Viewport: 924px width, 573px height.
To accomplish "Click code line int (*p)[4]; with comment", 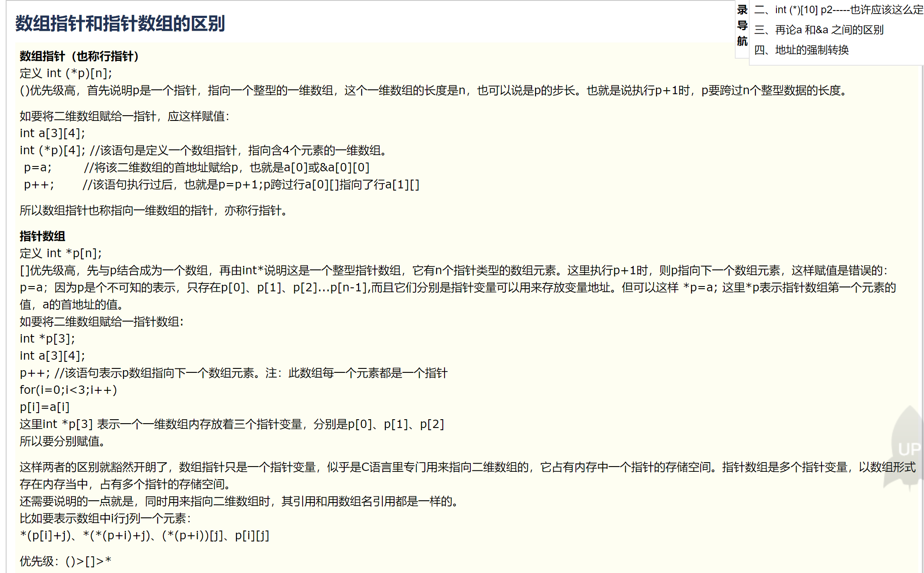I will [204, 150].
